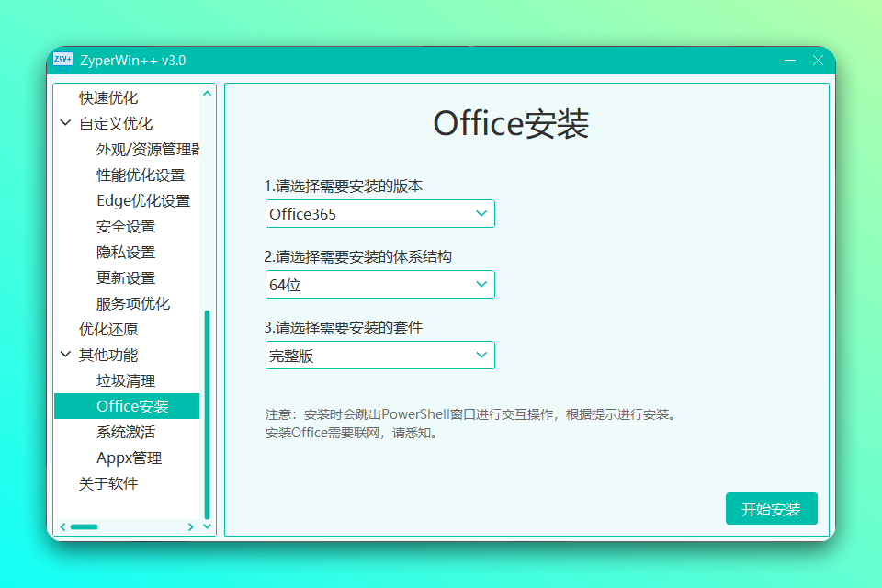Open 快速优化 in the sidebar
This screenshot has width=882, height=588.
(108, 98)
